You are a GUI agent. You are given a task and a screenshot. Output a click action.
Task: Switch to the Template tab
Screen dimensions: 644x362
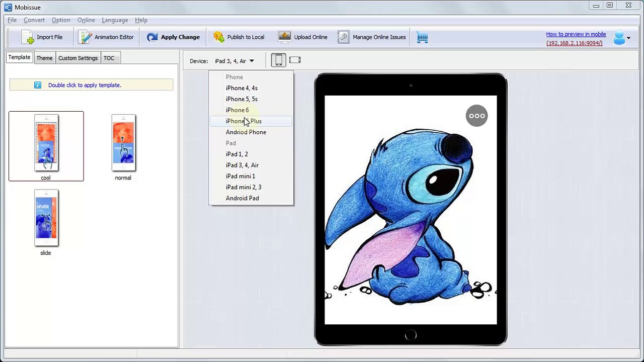[19, 57]
